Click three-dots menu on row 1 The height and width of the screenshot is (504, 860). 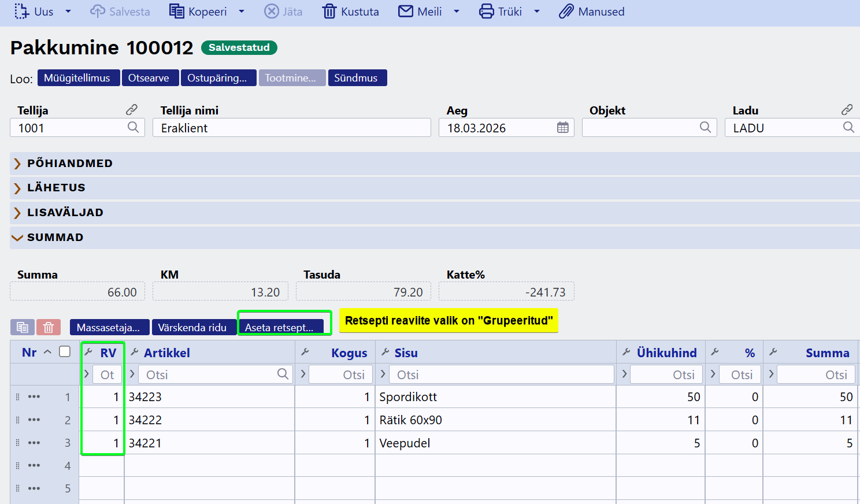(x=34, y=397)
